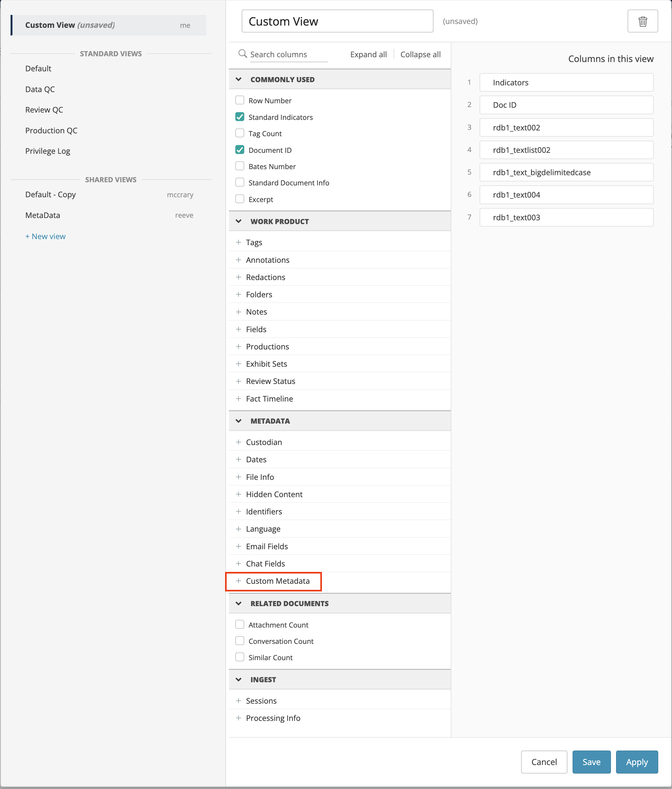Image resolution: width=672 pixels, height=789 pixels.
Task: Click the Search columns field
Action: click(x=288, y=54)
